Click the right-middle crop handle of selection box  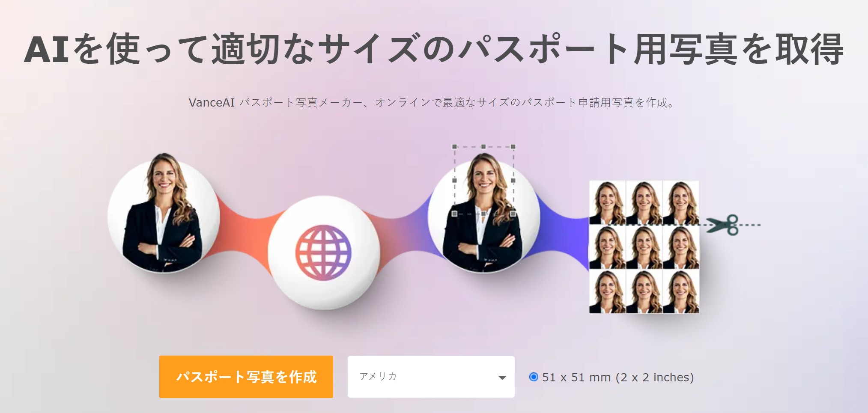click(513, 180)
